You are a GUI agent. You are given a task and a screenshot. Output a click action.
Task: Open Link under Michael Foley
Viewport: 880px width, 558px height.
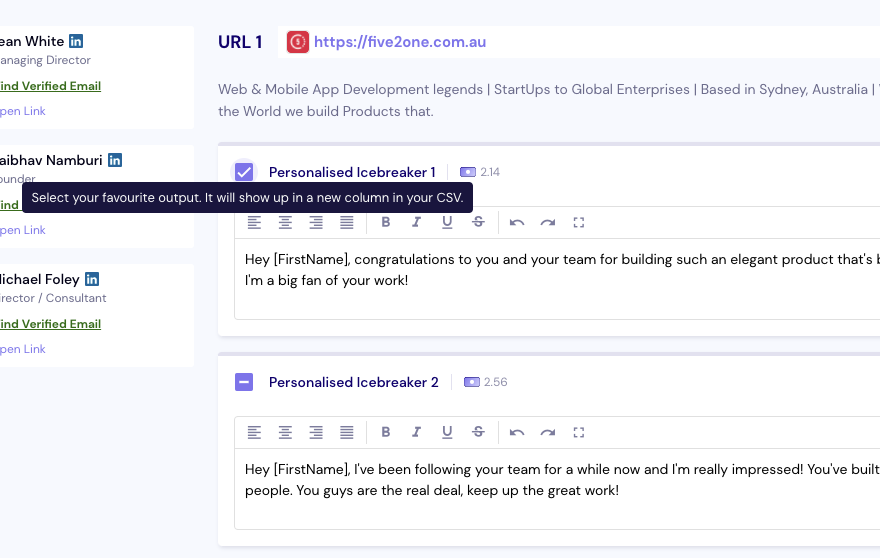pos(22,349)
